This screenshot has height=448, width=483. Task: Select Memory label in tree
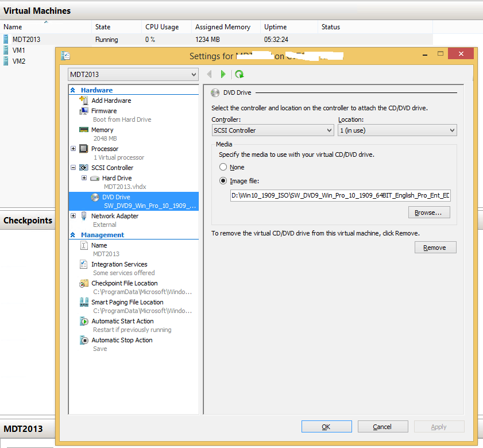click(x=102, y=130)
